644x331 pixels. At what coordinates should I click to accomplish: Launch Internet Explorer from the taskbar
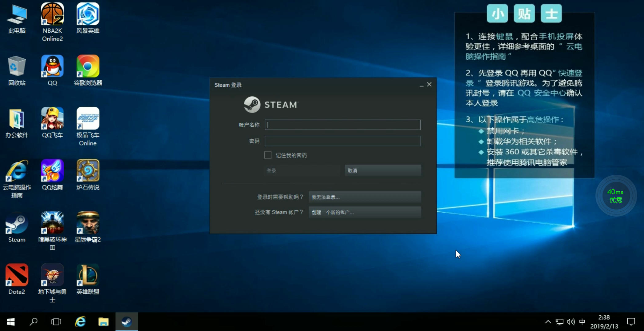[x=80, y=322]
